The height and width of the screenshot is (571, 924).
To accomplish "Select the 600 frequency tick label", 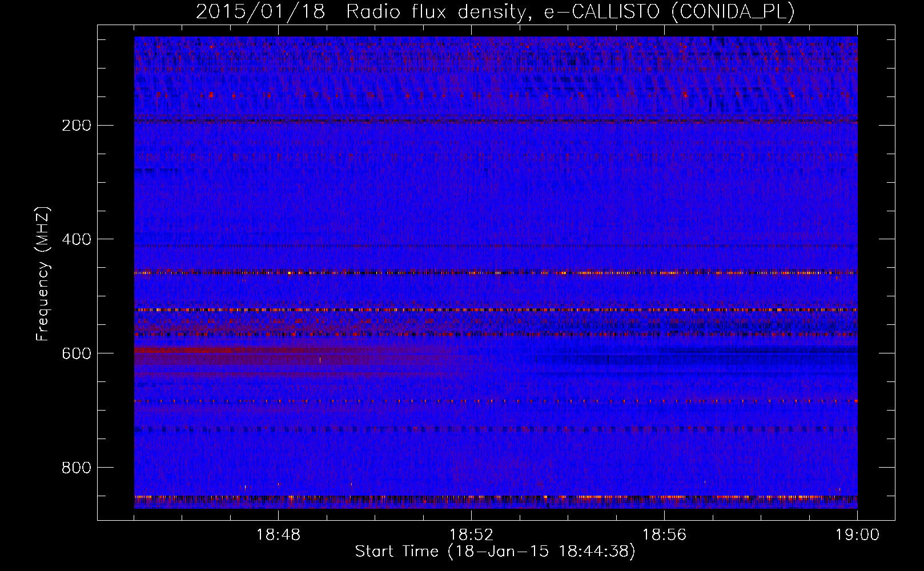I will pos(76,354).
